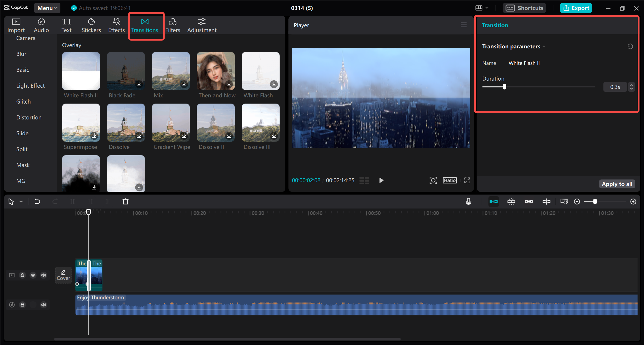The image size is (644, 345).
Task: Select the Black Fade transition thumbnail
Action: (126, 71)
